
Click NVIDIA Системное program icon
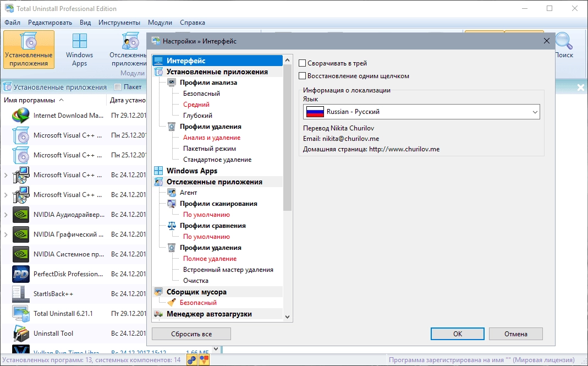click(x=20, y=254)
